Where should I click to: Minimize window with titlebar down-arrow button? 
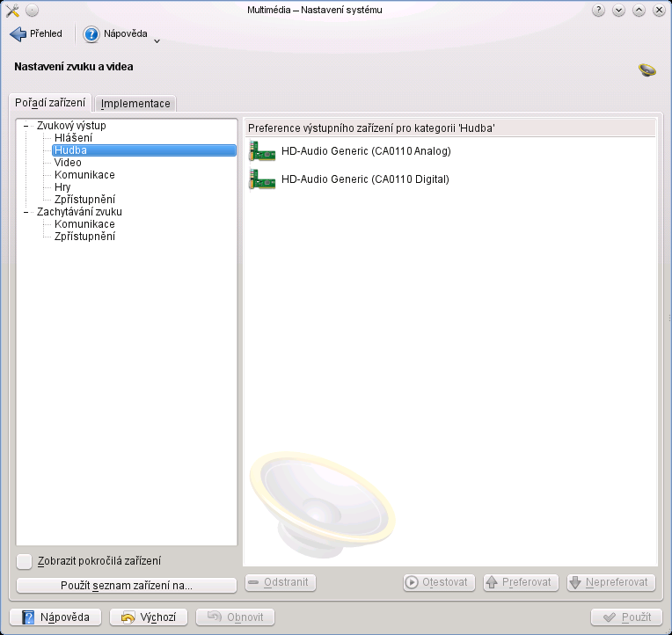[x=618, y=11]
